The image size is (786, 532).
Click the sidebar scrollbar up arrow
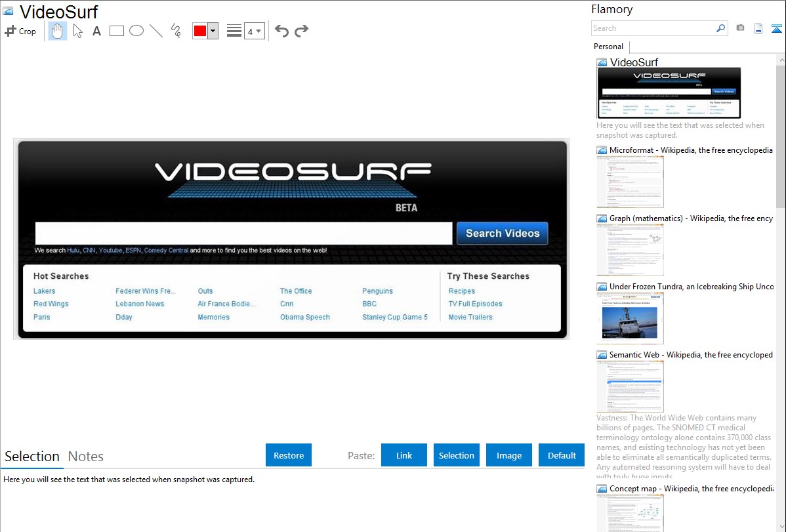781,60
